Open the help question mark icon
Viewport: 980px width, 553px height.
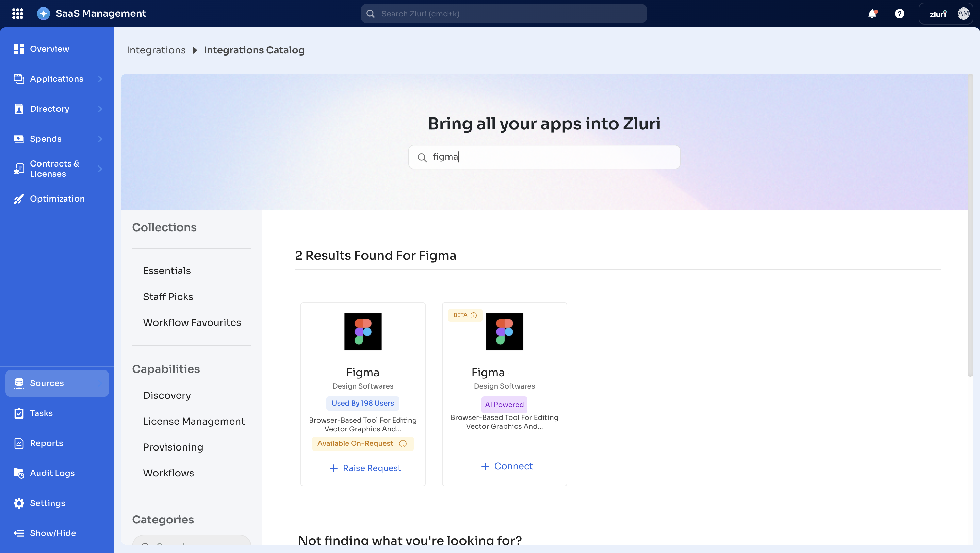click(x=899, y=13)
